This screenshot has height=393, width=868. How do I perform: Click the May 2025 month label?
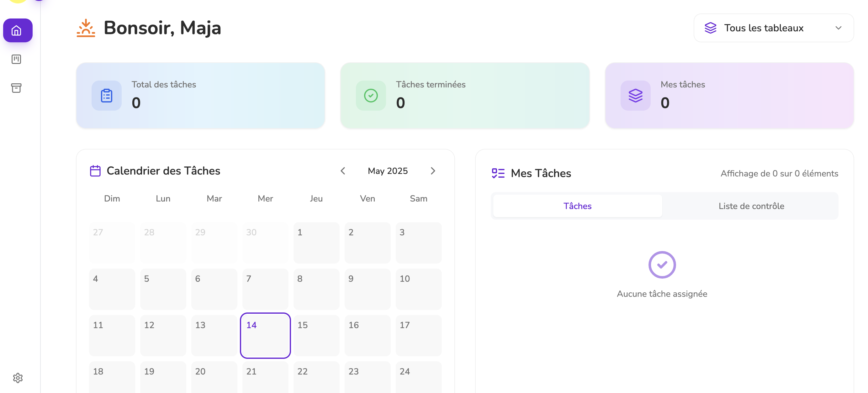388,171
